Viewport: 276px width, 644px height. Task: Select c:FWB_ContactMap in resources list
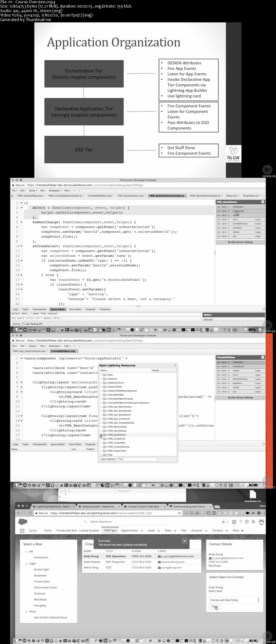point(116,443)
